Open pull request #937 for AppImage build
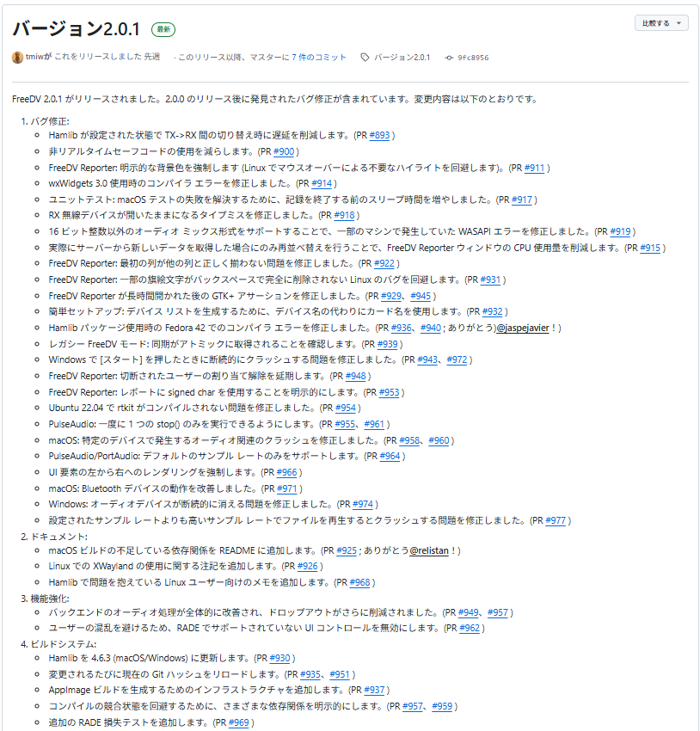The image size is (700, 731). coord(374,690)
